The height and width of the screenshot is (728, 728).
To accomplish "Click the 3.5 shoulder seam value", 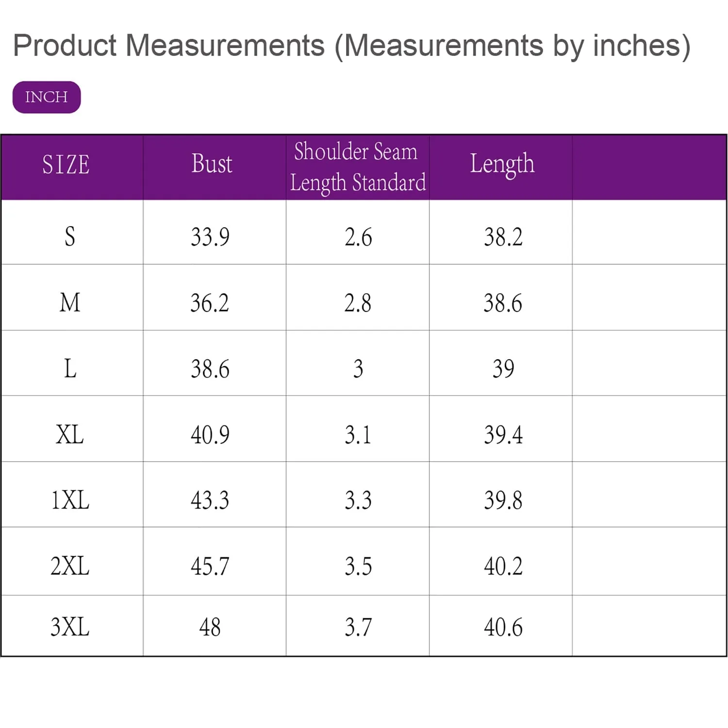I will tap(358, 566).
